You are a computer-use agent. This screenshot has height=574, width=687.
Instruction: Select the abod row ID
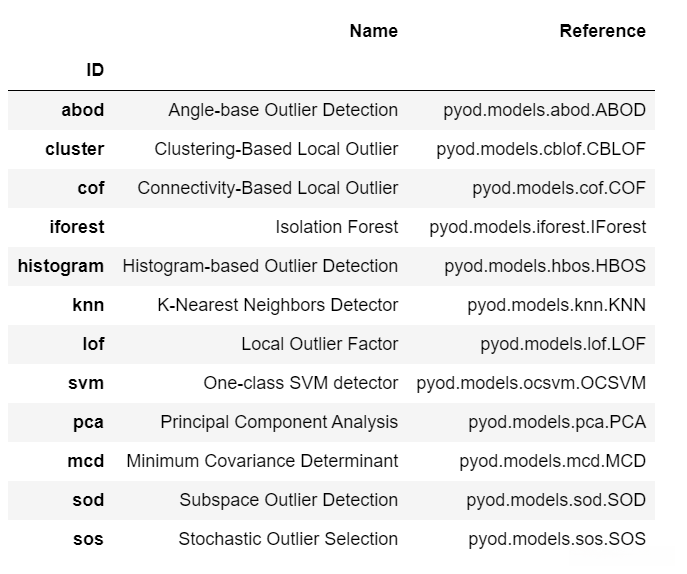click(x=82, y=110)
